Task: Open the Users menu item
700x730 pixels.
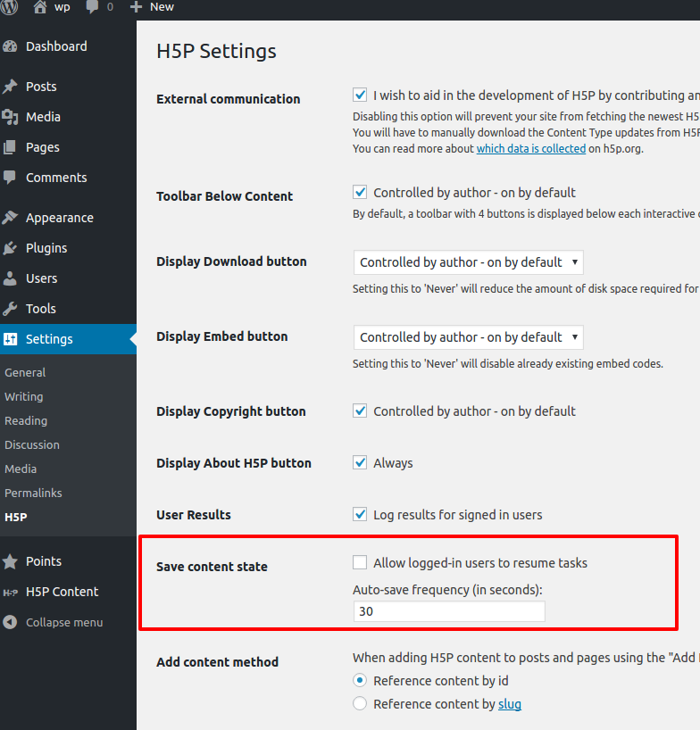Action: click(41, 278)
